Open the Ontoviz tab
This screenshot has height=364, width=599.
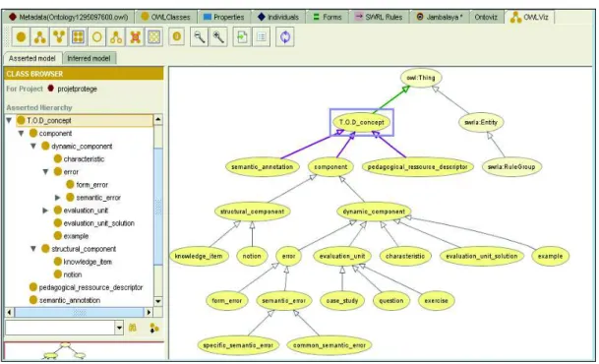click(x=486, y=17)
